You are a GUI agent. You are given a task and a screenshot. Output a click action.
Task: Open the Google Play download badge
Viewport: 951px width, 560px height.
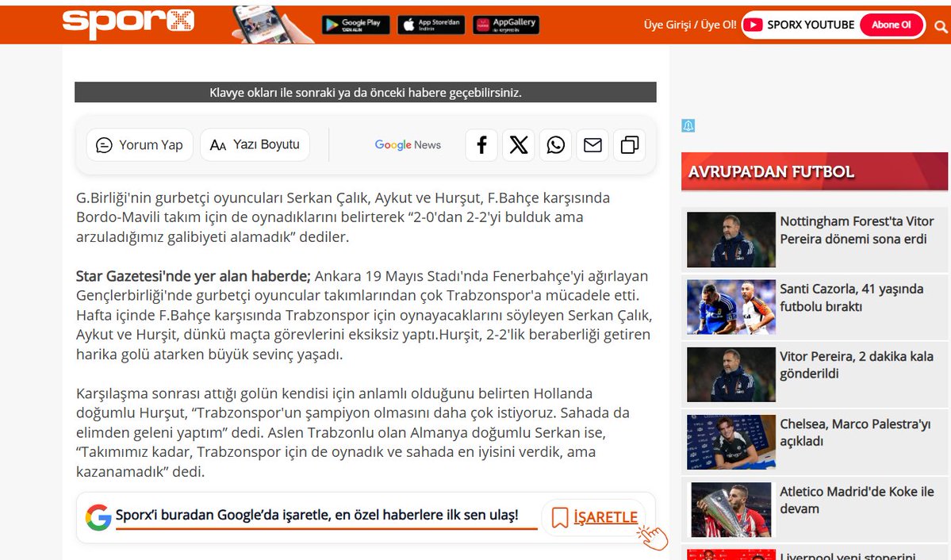point(355,25)
